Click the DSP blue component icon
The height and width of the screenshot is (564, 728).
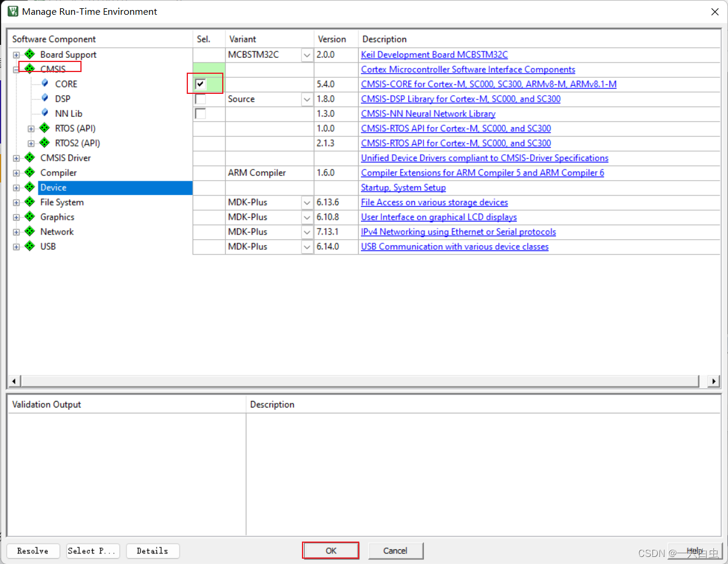[45, 98]
